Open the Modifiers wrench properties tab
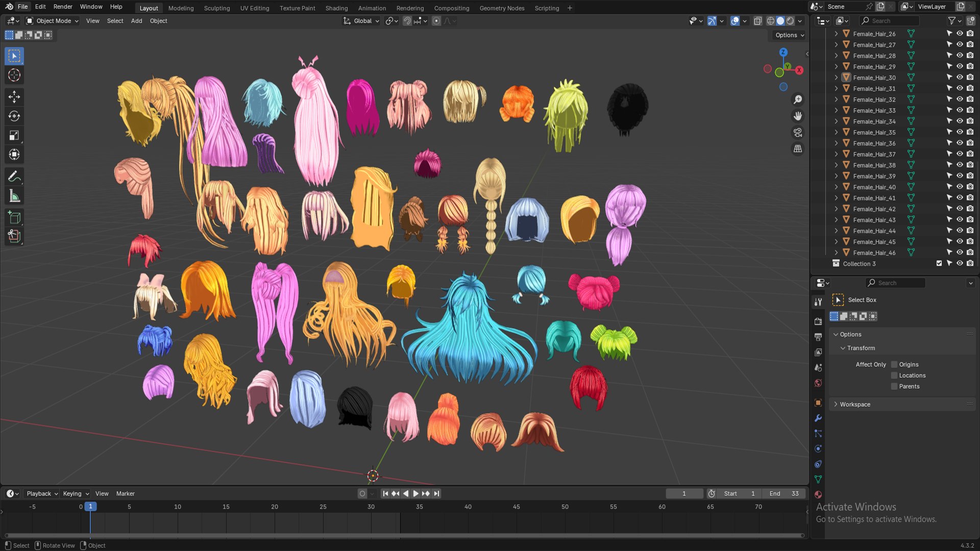The image size is (980, 551). tap(818, 418)
